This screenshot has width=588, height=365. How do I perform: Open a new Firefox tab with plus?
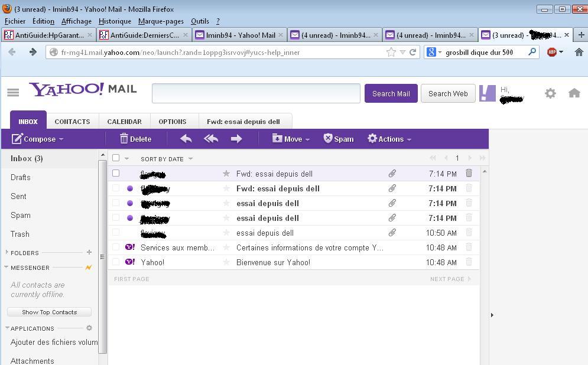[581, 35]
